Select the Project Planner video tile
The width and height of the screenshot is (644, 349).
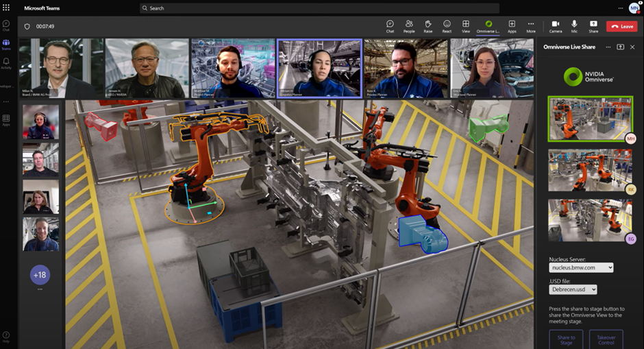pyautogui.click(x=233, y=69)
